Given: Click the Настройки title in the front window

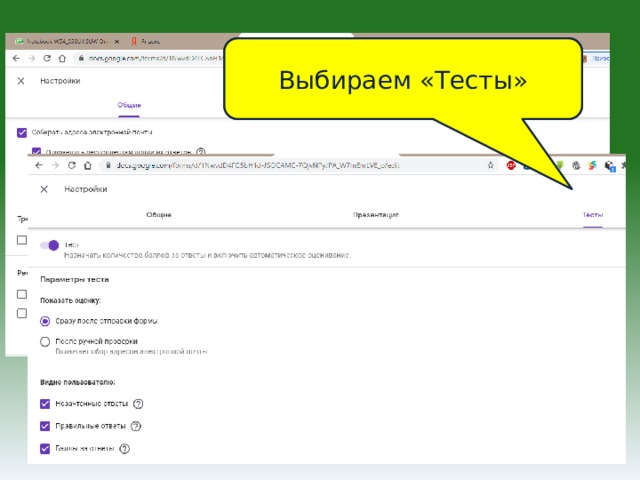Looking at the screenshot, I should [x=86, y=189].
